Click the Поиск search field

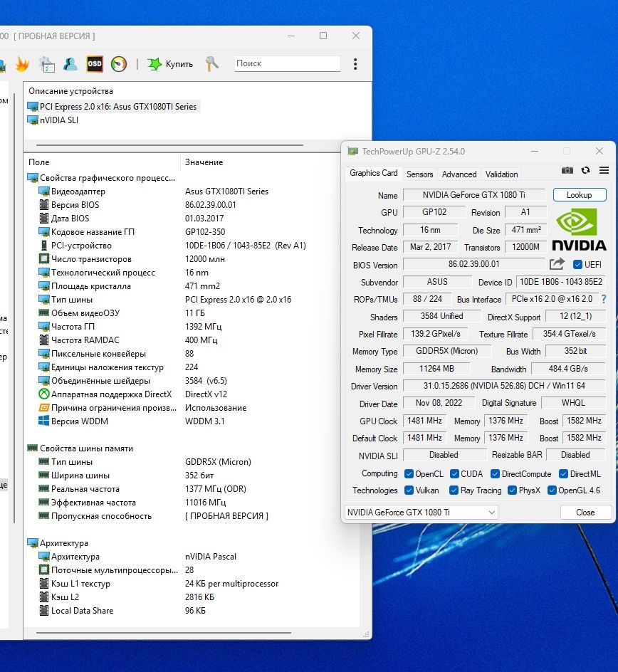pos(287,63)
